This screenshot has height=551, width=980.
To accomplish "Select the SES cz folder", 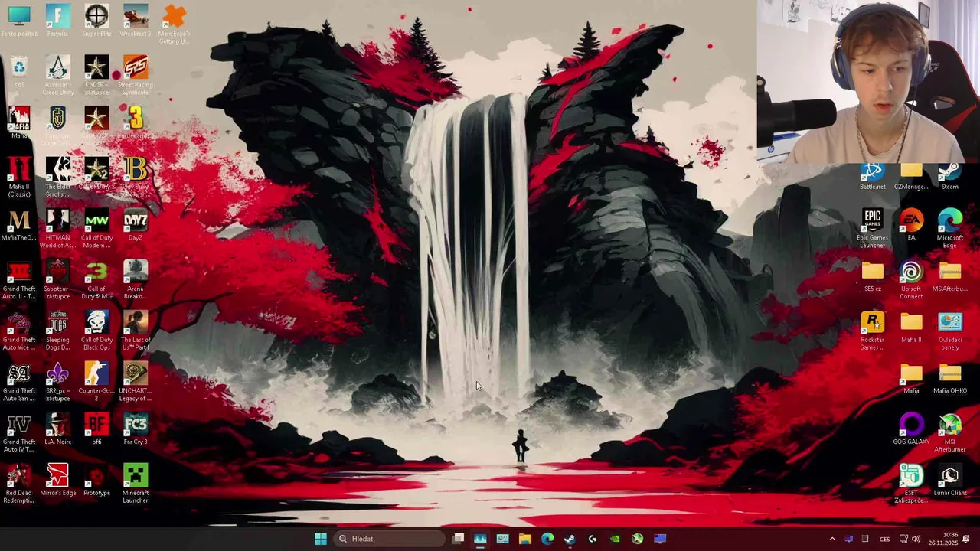I will [x=872, y=276].
